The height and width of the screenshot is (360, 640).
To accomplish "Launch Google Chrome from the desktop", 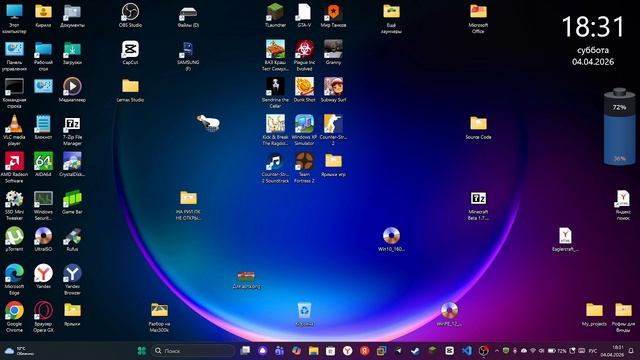I will (x=14, y=317).
